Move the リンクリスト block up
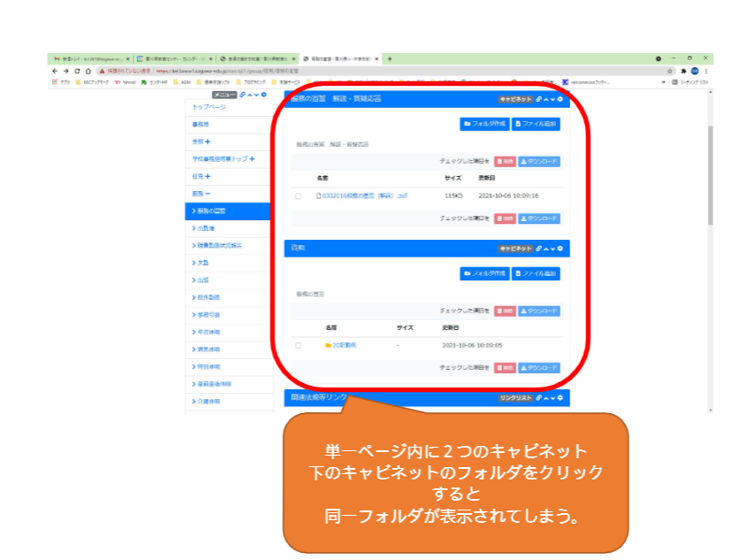The image size is (749, 560). 546,398
